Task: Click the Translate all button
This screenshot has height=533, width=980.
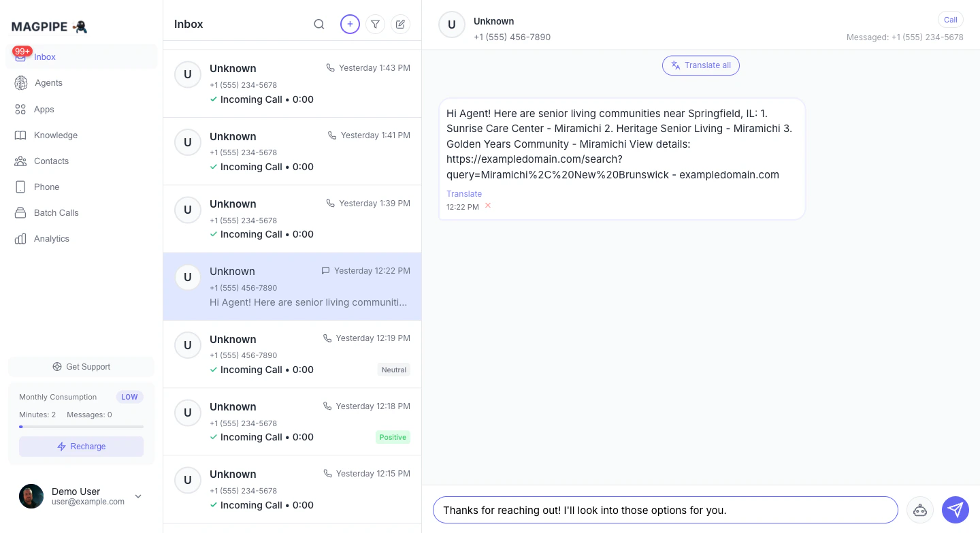Action: pyautogui.click(x=701, y=65)
